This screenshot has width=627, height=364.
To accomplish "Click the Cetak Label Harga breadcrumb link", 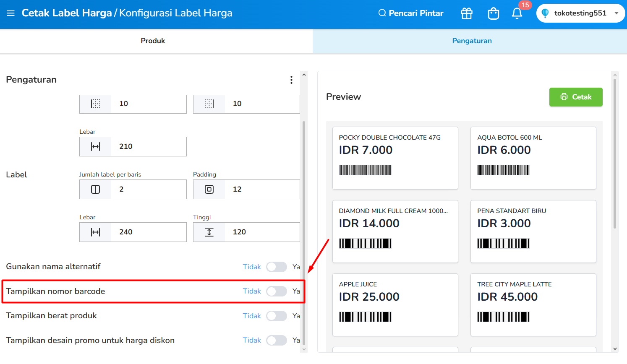I will coord(67,13).
